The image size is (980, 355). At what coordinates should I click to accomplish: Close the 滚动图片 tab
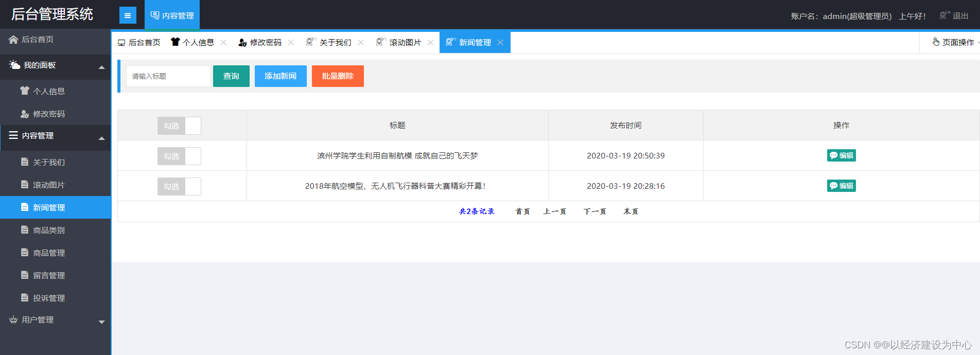pos(430,42)
